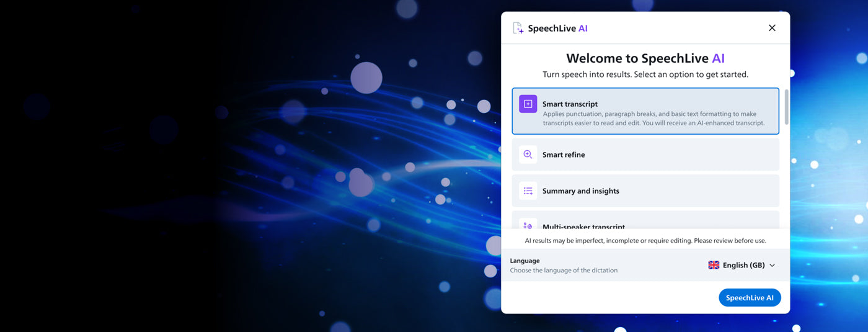Click the UK flag icon

coord(714,265)
